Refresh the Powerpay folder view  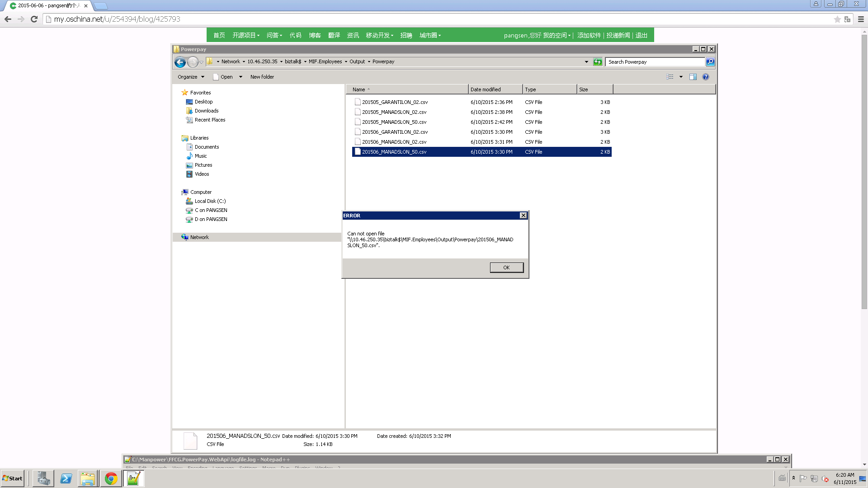(x=598, y=62)
